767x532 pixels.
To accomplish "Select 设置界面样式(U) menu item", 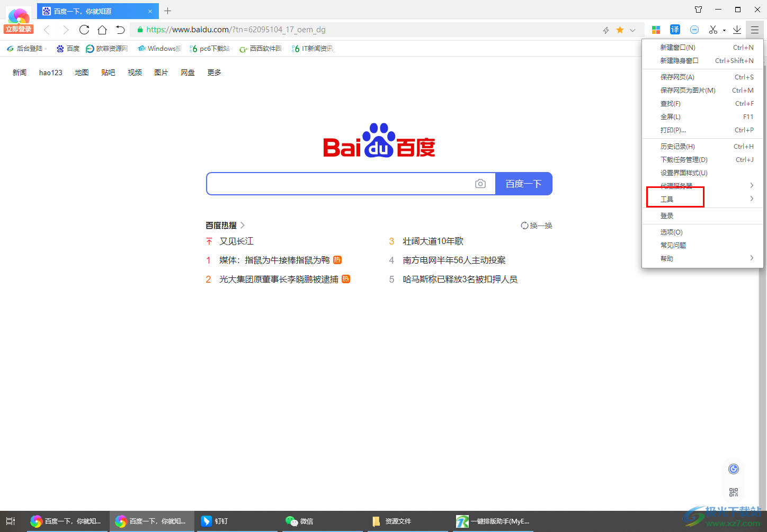I will (703, 173).
